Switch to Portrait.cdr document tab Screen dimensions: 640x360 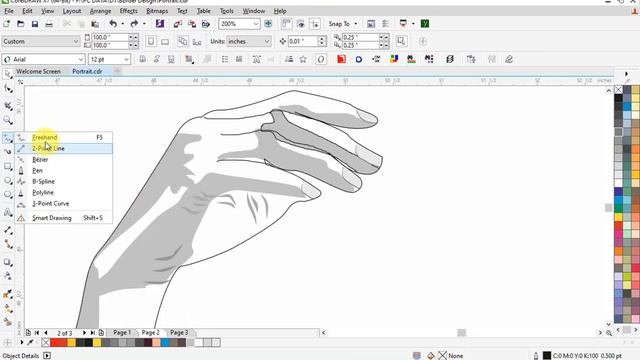click(x=87, y=71)
